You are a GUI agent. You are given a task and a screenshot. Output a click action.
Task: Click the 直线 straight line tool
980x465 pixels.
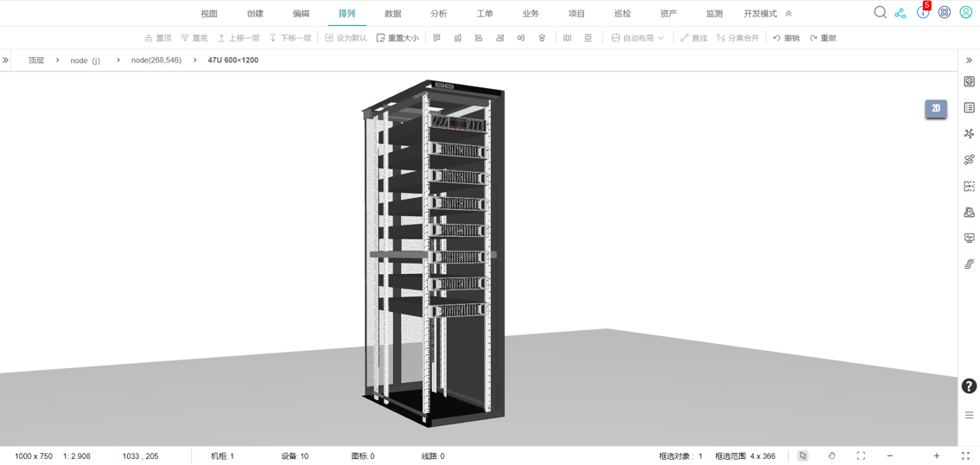click(694, 38)
